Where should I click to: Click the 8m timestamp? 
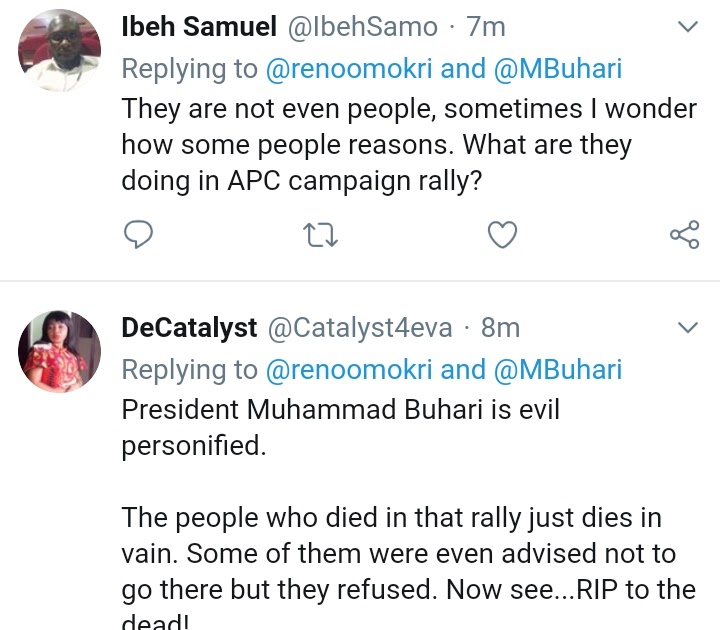click(x=500, y=328)
